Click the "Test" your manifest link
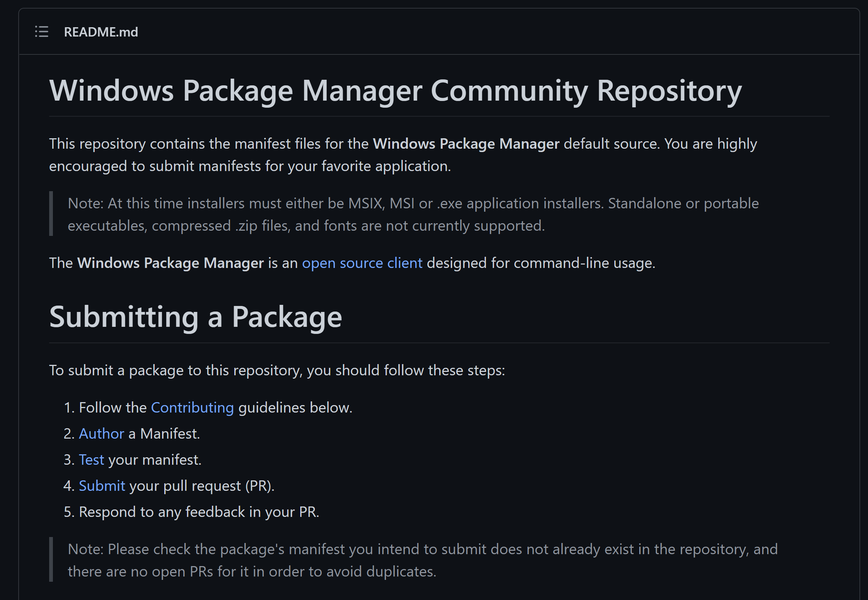Screen dimensions: 868x600 click(91, 460)
